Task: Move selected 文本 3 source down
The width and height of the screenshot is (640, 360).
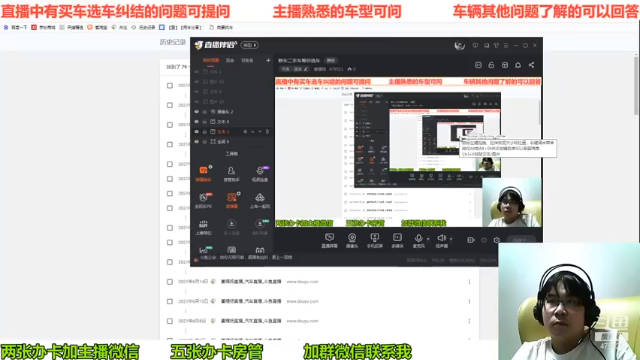Action: tap(260, 132)
